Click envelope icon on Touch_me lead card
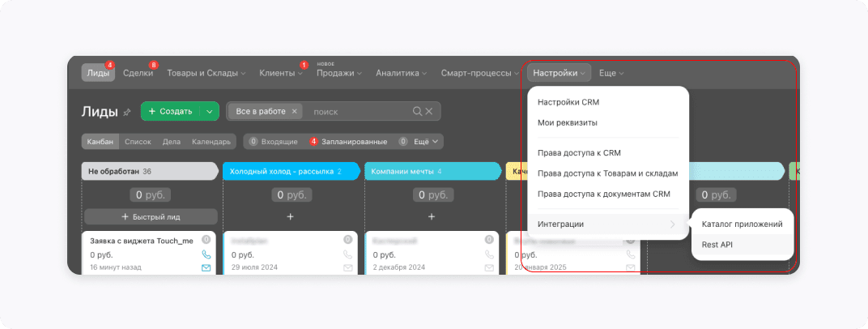The image size is (868, 329). click(x=206, y=267)
